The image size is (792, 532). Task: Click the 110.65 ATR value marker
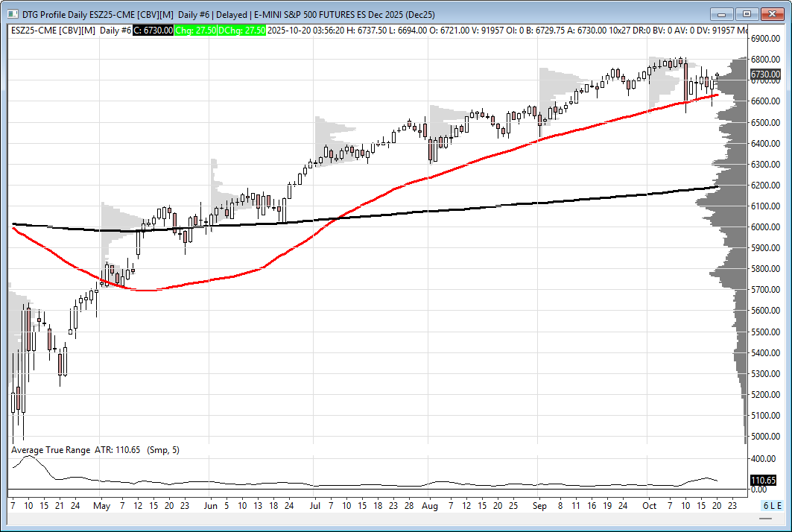point(763,481)
